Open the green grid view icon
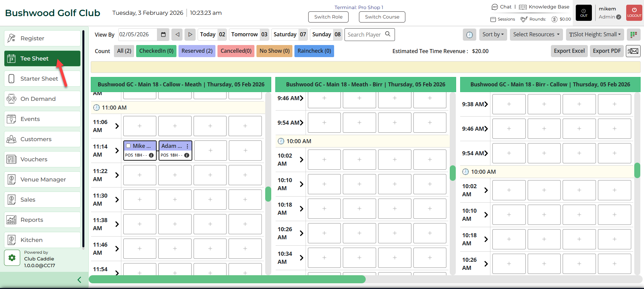Viewport: 644px width, 289px height. click(634, 35)
